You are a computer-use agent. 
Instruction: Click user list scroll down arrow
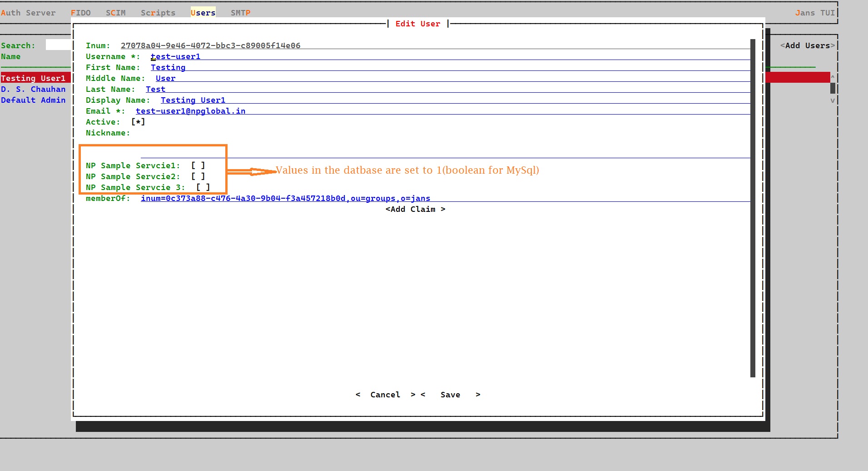833,100
